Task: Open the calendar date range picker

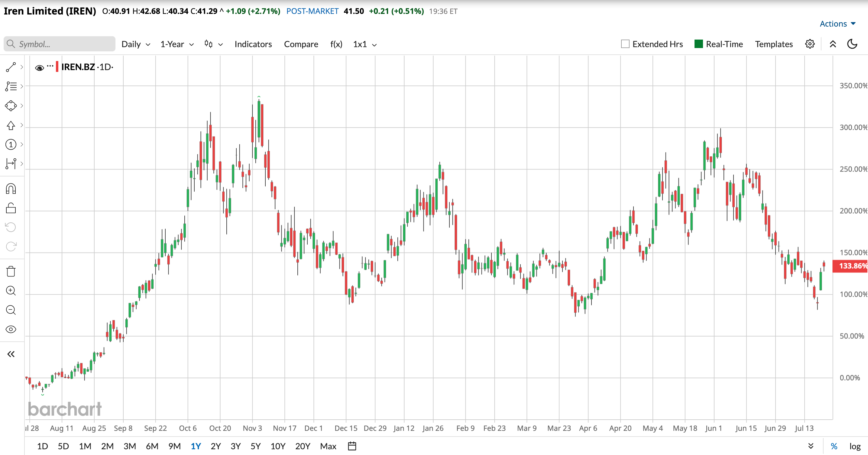Action: point(352,446)
